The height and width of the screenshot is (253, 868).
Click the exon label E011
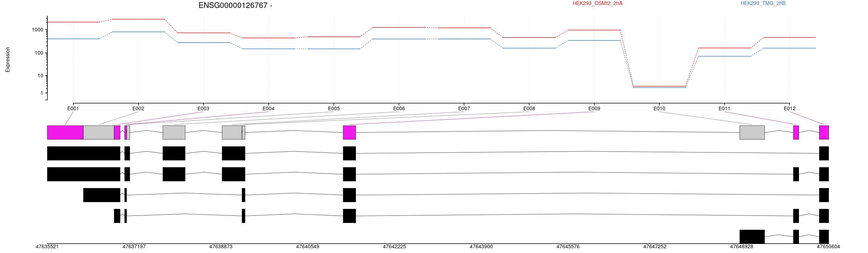724,108
